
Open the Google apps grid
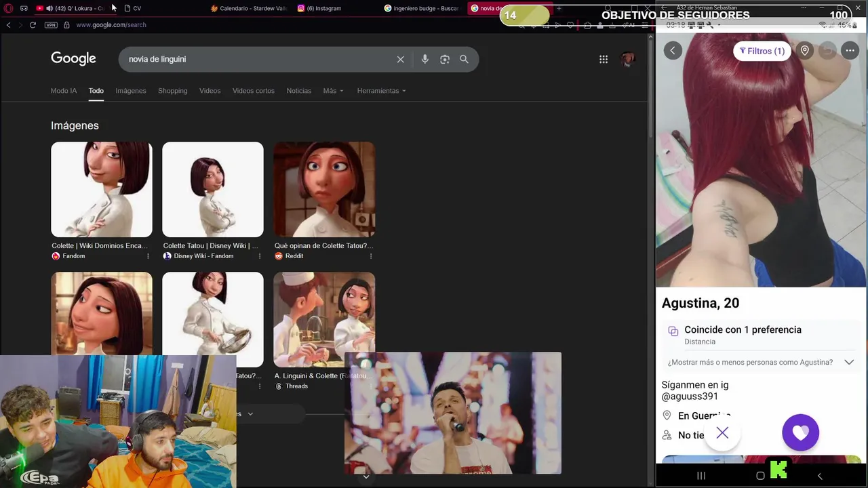(604, 59)
